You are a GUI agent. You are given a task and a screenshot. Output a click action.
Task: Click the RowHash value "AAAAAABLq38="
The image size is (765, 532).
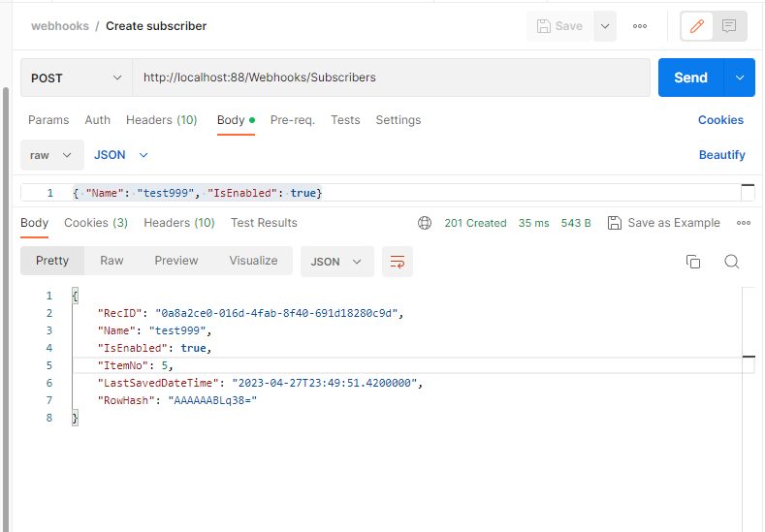click(x=212, y=401)
